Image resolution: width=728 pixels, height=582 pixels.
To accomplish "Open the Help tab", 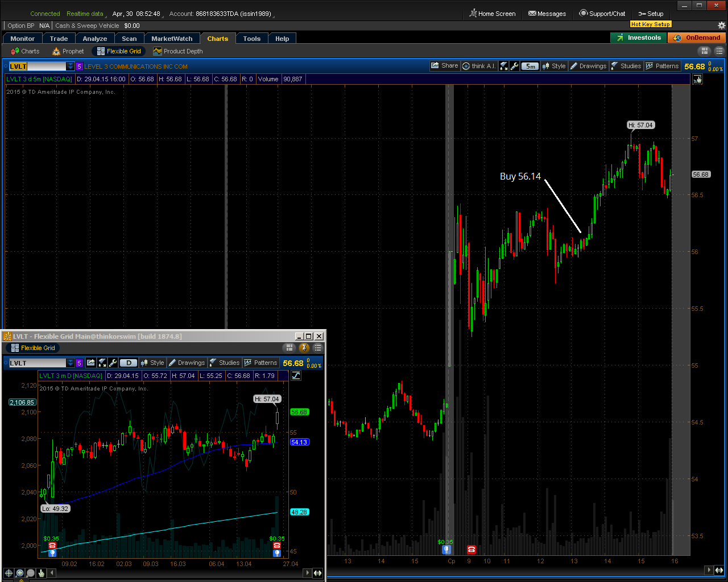I will coord(282,39).
